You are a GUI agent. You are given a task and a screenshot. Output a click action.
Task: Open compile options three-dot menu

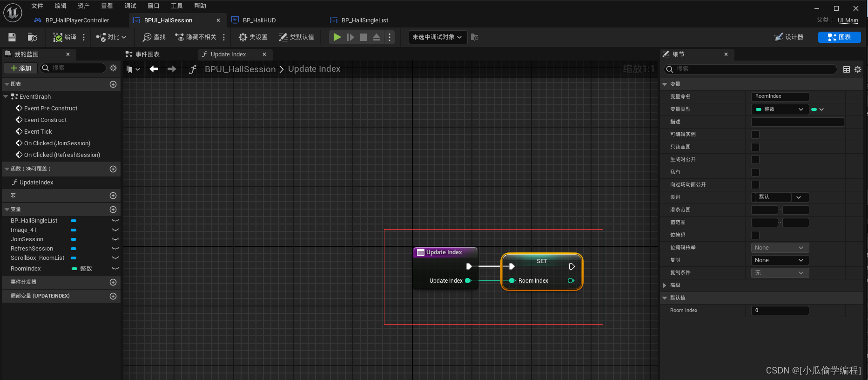click(x=84, y=37)
